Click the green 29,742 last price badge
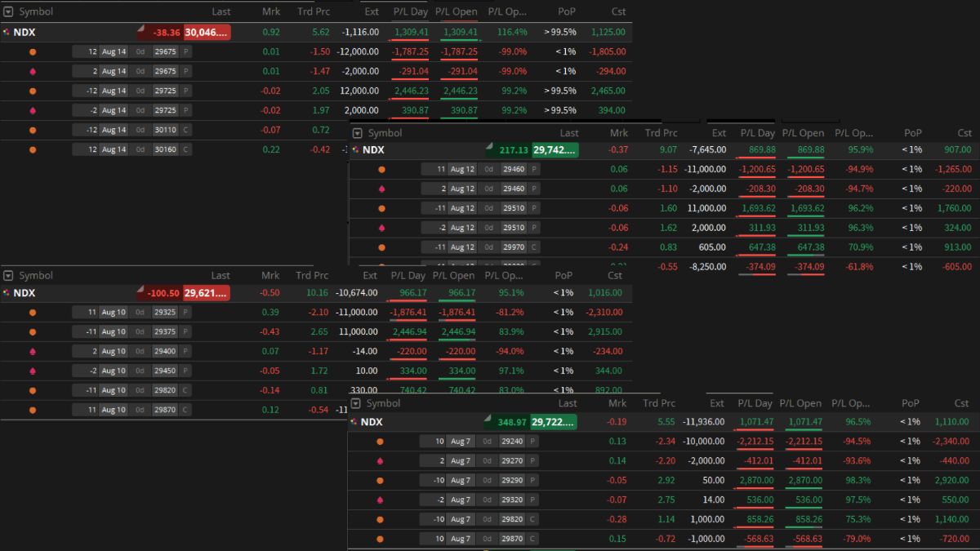The height and width of the screenshot is (551, 980). pyautogui.click(x=555, y=150)
